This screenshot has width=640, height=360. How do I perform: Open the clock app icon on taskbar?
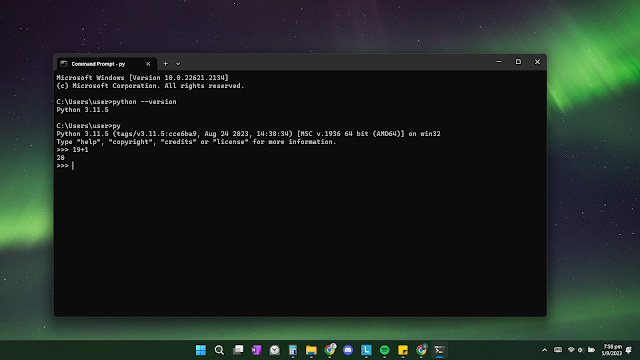pyautogui.click(x=275, y=350)
